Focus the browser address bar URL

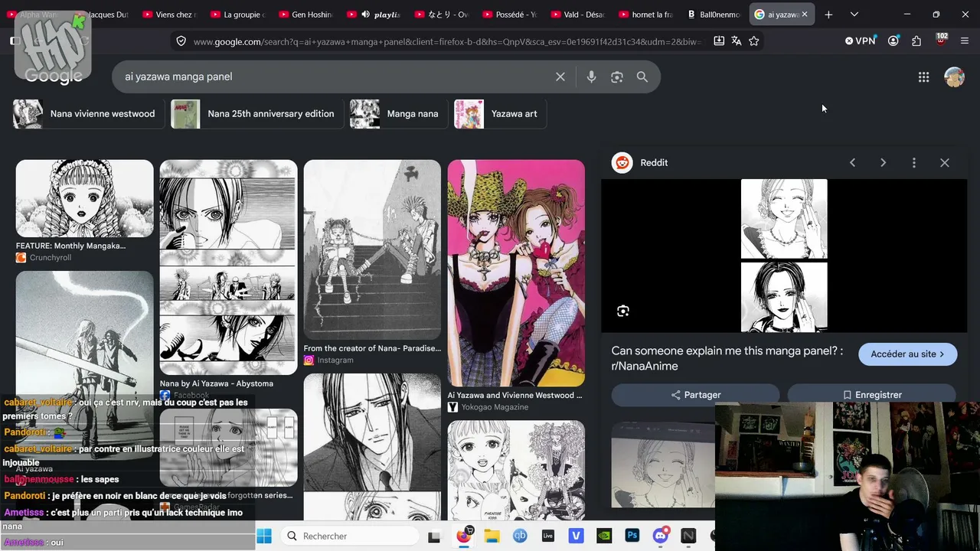pyautogui.click(x=447, y=41)
